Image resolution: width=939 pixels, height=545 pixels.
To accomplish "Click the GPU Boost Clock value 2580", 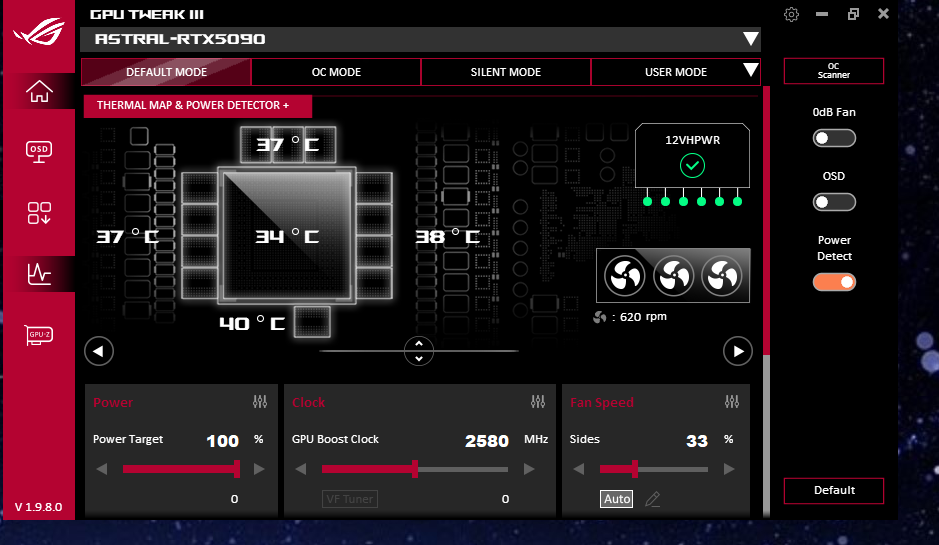I will (487, 441).
